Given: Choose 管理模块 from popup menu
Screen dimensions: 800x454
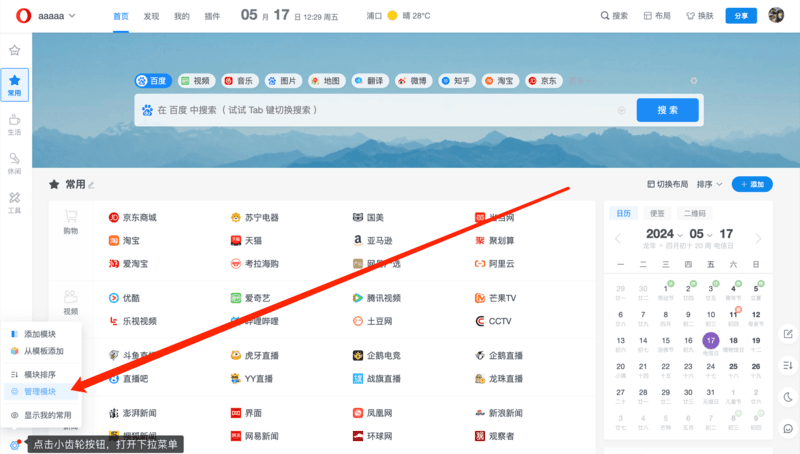Looking at the screenshot, I should point(41,391).
